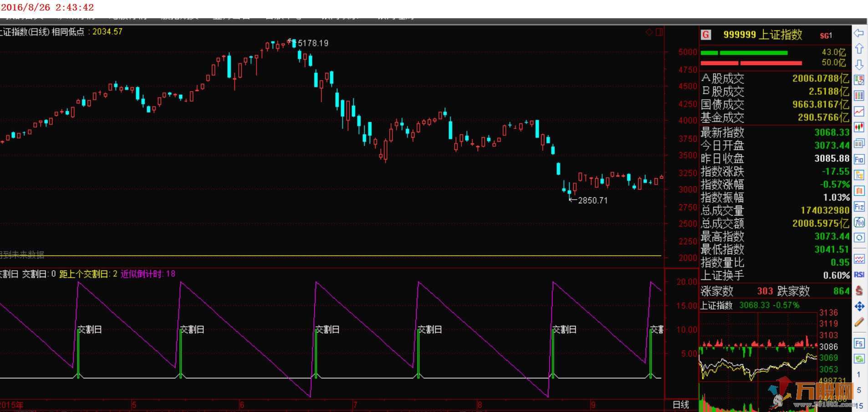This screenshot has width=868, height=412.
Task: Click the 指数振幅 value 1.03%
Action: coord(837,197)
